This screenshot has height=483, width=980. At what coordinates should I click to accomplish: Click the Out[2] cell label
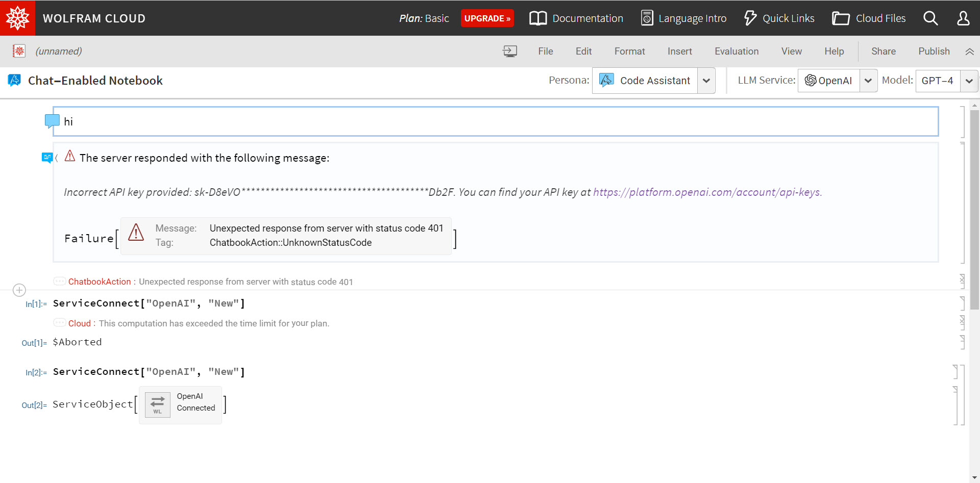click(x=34, y=405)
